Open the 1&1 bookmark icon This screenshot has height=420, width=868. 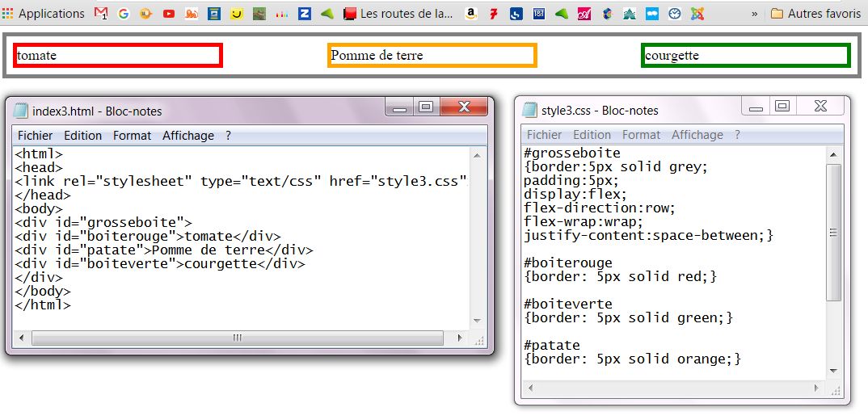tap(538, 14)
